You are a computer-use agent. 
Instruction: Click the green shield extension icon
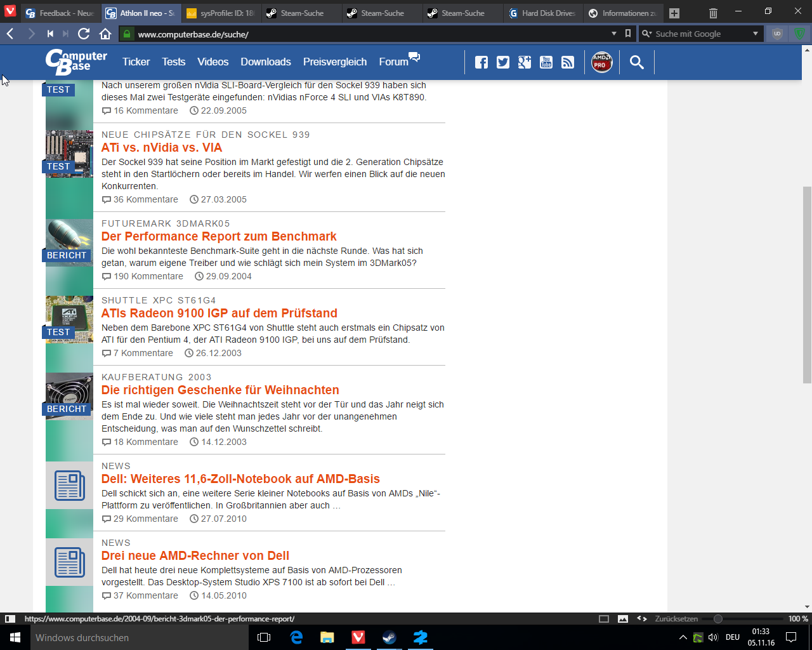click(x=799, y=34)
